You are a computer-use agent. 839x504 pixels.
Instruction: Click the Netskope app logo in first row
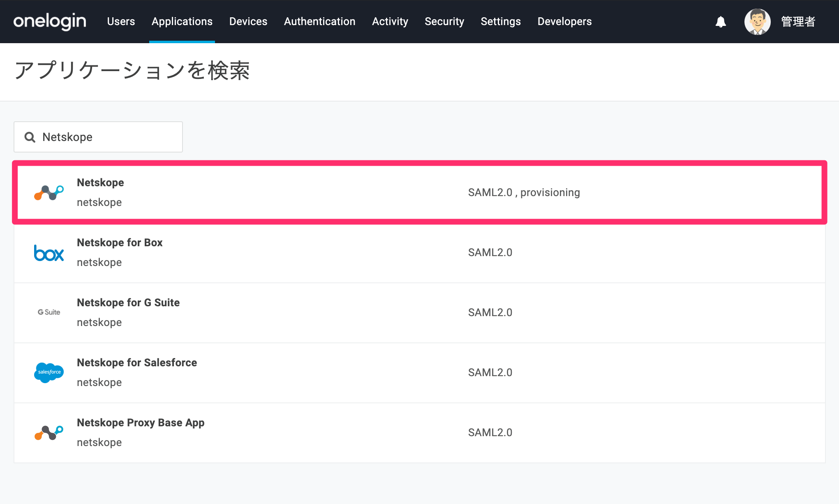tap(49, 192)
